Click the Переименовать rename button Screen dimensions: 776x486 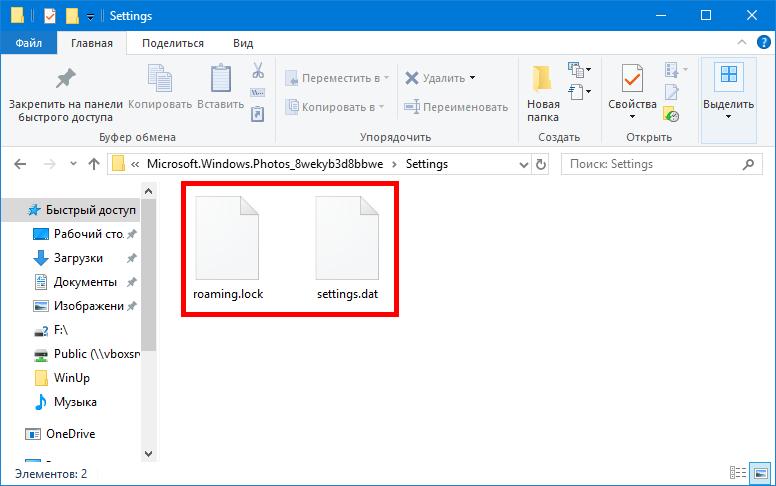456,107
